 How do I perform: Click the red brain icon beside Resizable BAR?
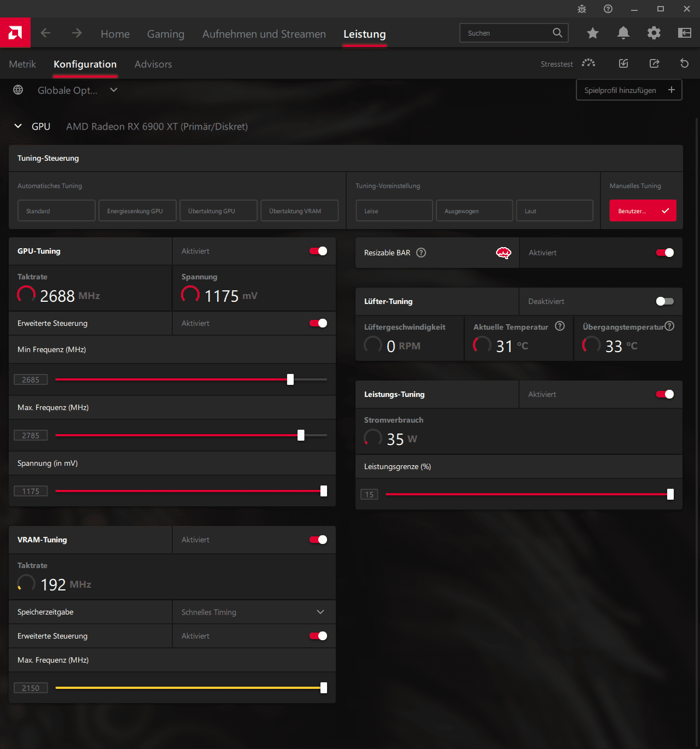[x=503, y=253]
